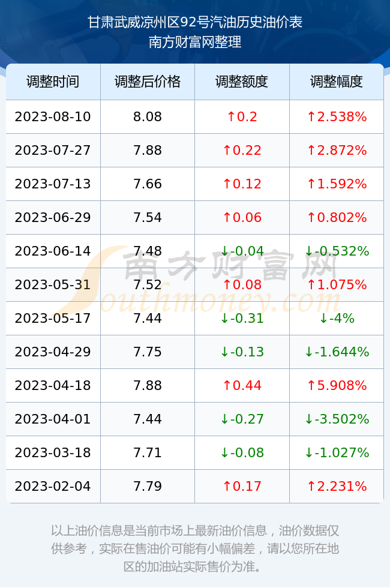Click price cell 8.08

click(x=148, y=116)
